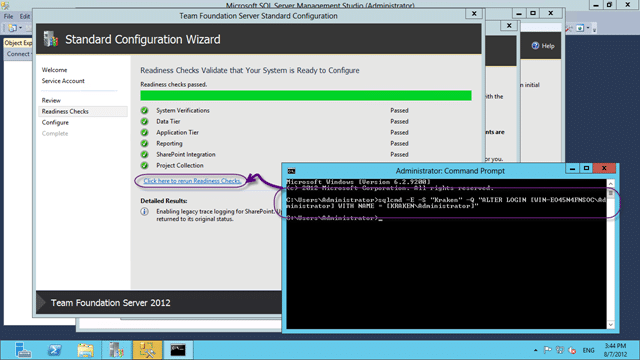Click the System Verifications green check icon

click(144, 110)
